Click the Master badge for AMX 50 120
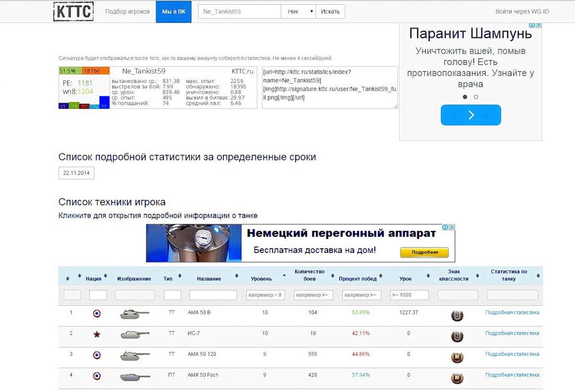575x392 pixels. click(x=457, y=357)
